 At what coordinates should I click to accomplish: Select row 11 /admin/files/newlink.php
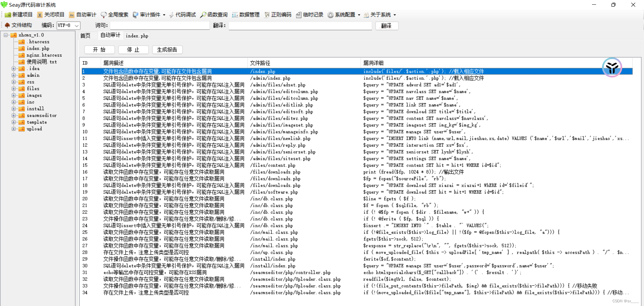(x=357, y=138)
